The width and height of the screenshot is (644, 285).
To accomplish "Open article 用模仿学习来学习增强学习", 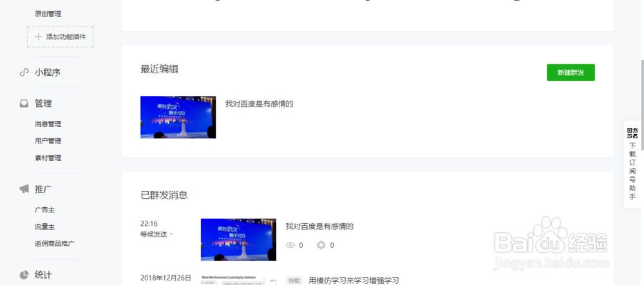I will coord(354,280).
